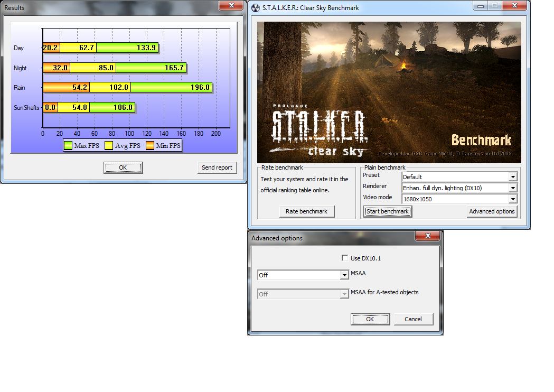
Task: Send report from the Results window
Action: pyautogui.click(x=217, y=167)
